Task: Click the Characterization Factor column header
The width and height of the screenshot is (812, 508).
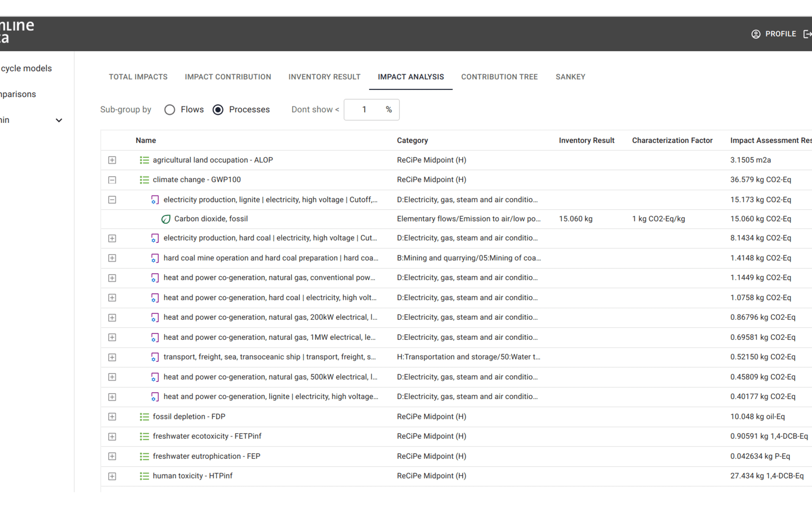Action: 672,141
